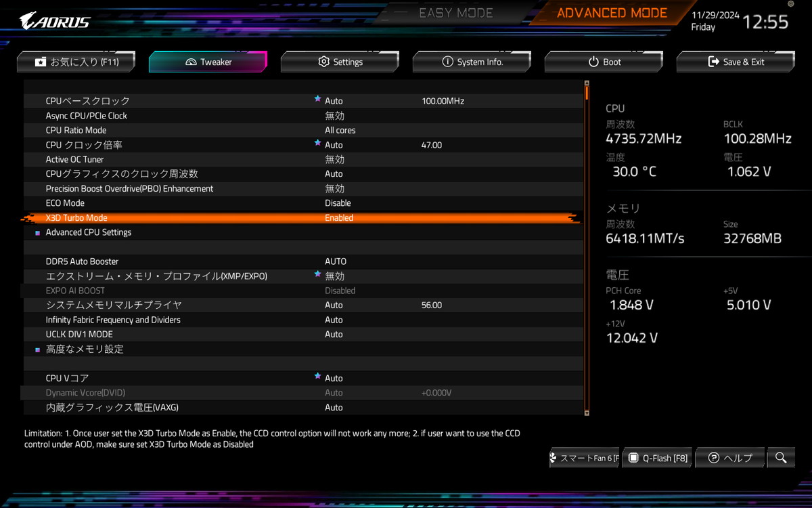The height and width of the screenshot is (508, 812).
Task: Select the CPU Ratio Mode label
Action: pos(76,130)
